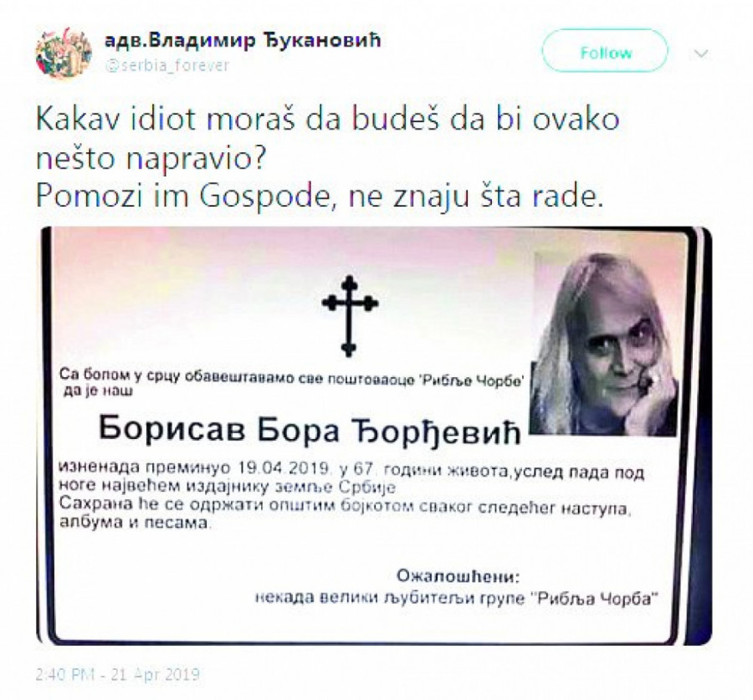
Task: Click the sentence starting with Сахрана ће се
Action: 345,514
